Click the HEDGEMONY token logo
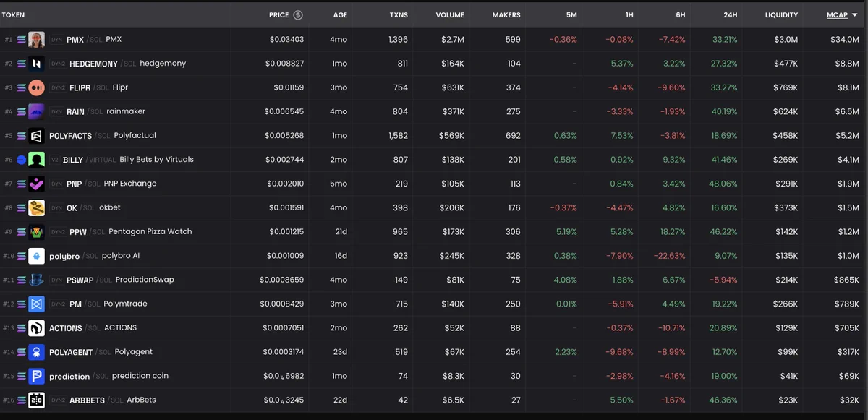This screenshot has height=420, width=868. tap(36, 64)
